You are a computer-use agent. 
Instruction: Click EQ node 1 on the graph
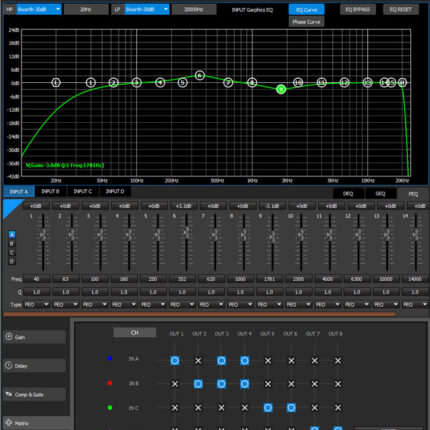[56, 82]
